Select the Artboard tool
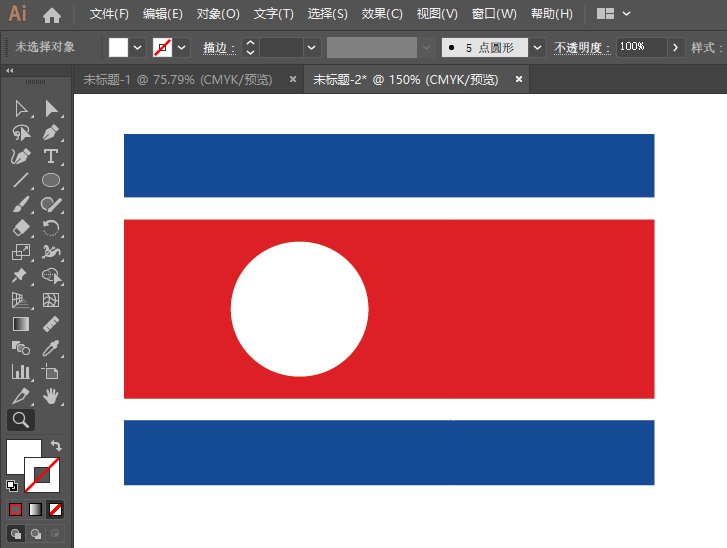Screen dimensions: 727x548 click(x=50, y=372)
